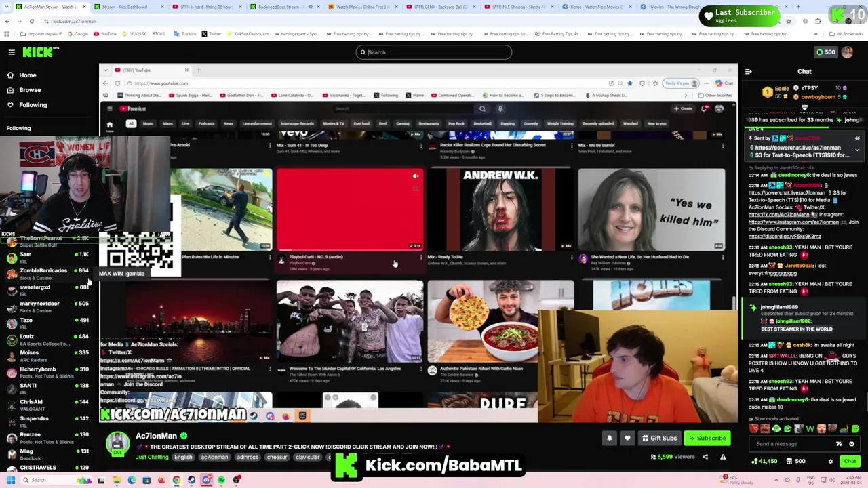Expand the gift leaderboard arrow

pos(804,107)
